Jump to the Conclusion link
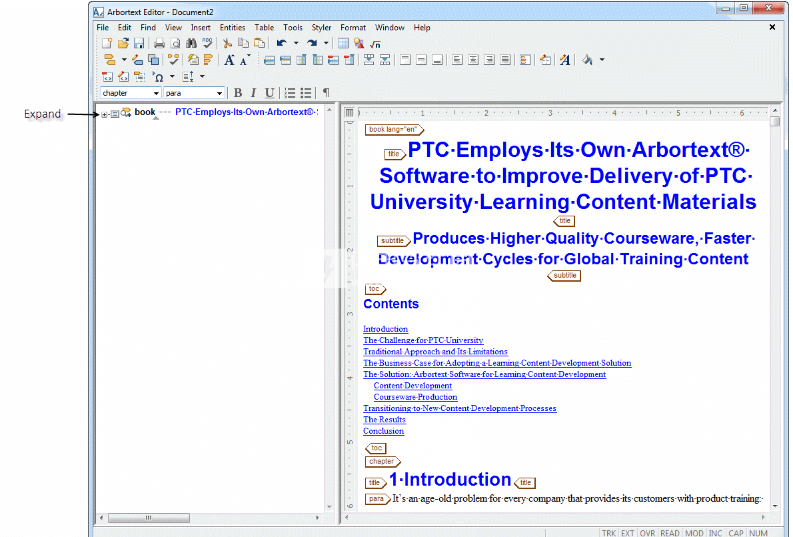The height and width of the screenshot is (537, 793). 383,431
